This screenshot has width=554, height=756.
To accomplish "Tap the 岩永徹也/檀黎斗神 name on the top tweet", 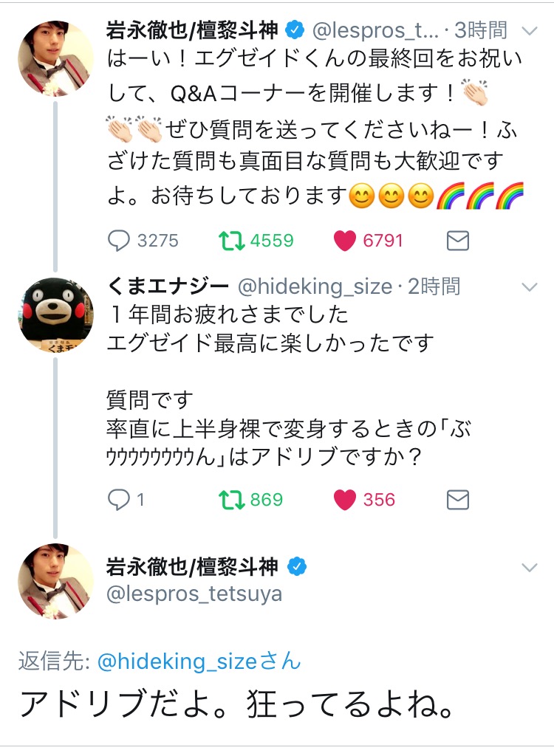I will pos(192,30).
